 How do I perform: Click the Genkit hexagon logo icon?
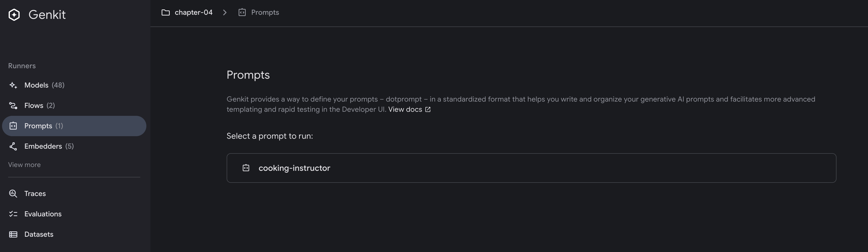click(x=14, y=15)
